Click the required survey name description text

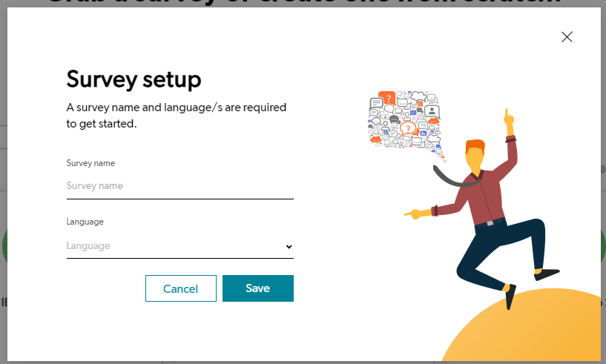(x=176, y=116)
